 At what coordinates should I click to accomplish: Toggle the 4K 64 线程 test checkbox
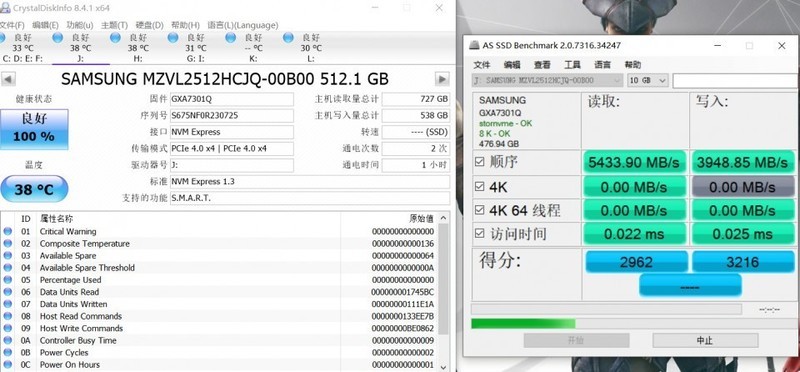tap(480, 210)
